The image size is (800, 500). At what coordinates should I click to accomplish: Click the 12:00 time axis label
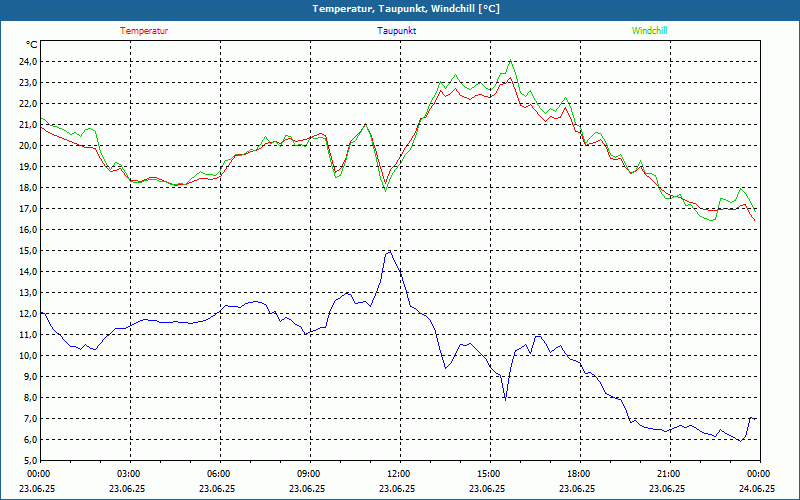click(x=401, y=474)
